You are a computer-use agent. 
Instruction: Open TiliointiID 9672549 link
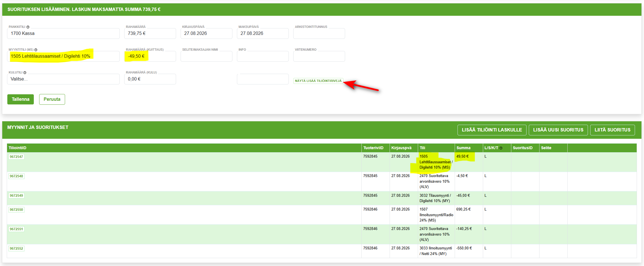pyautogui.click(x=16, y=196)
